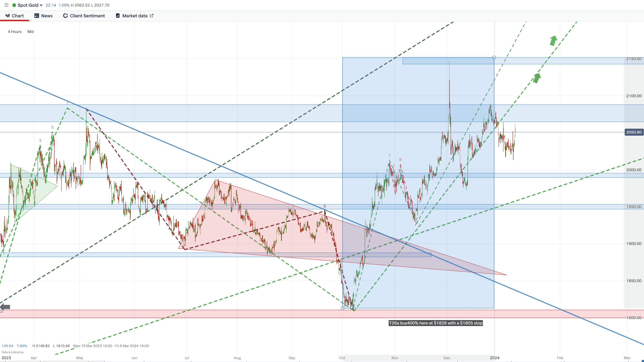Screen dimensions: 644x362
Task: Click the Market data clipboard icon
Action: (x=118, y=16)
